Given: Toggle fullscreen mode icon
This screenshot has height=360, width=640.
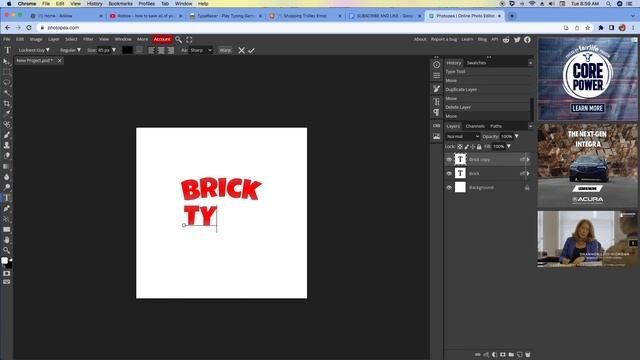Looking at the screenshot, I should [x=189, y=40].
